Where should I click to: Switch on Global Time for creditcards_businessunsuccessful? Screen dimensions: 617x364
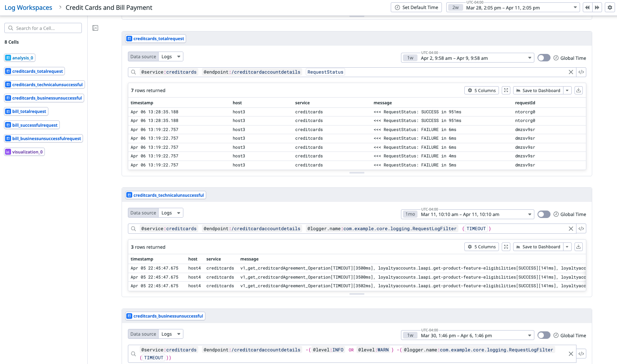pyautogui.click(x=544, y=335)
